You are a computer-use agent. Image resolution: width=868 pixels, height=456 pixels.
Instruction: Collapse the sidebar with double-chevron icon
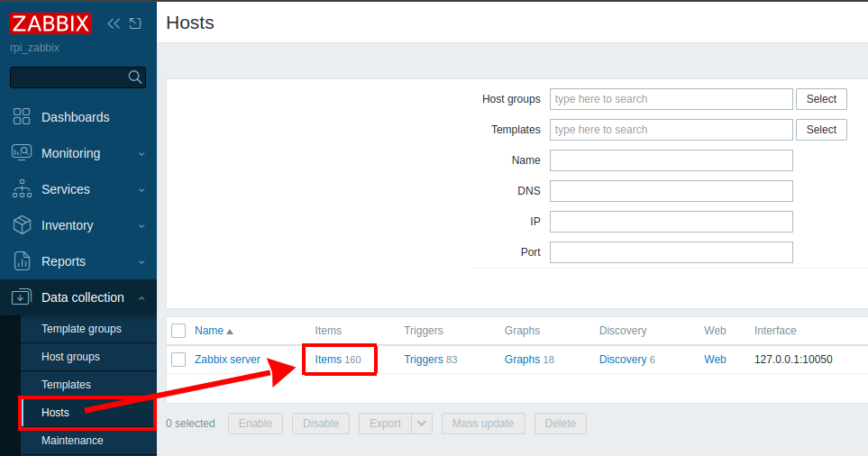pyautogui.click(x=114, y=23)
